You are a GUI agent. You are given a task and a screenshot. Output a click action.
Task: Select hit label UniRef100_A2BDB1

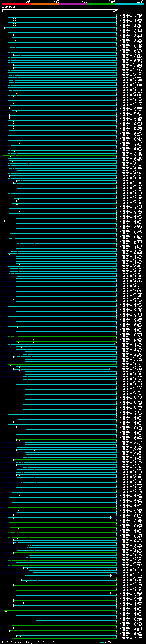(131, 226)
